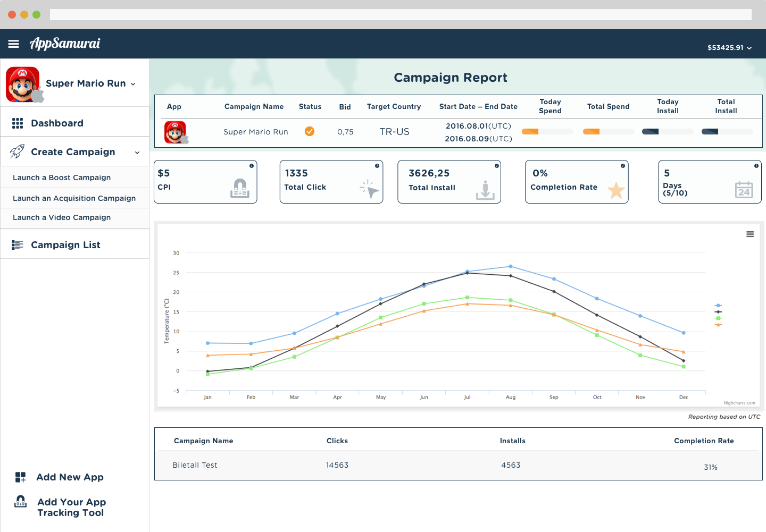The height and width of the screenshot is (532, 766).
Task: Click the Dashboard grid icon
Action: tap(18, 123)
